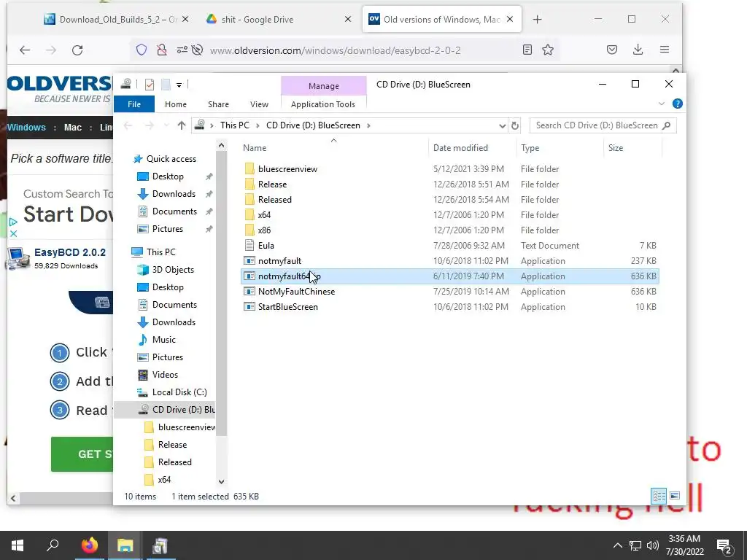Expand breadcrumb arrow after CD Drive BlueScreen
The height and width of the screenshot is (560, 747).
pyautogui.click(x=368, y=125)
